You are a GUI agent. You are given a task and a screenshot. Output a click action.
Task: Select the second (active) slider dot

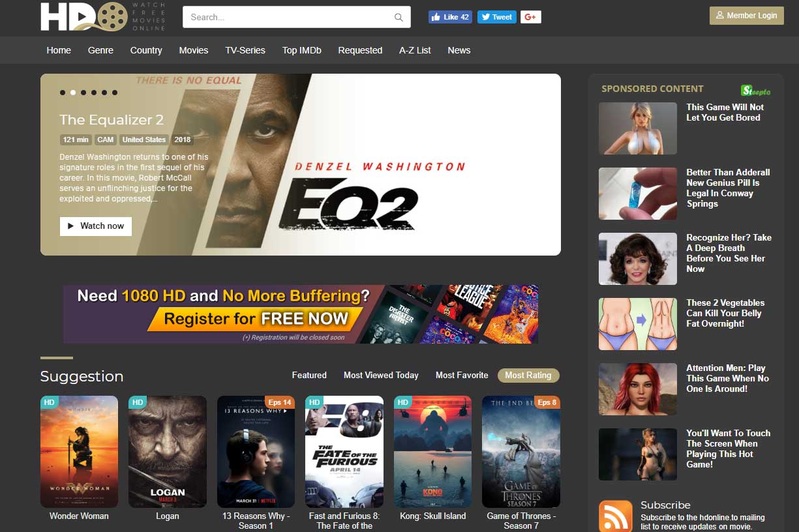(x=73, y=93)
